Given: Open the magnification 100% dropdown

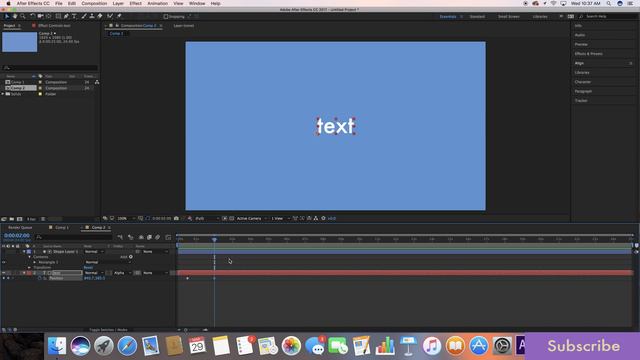Looking at the screenshot, I should point(126,218).
